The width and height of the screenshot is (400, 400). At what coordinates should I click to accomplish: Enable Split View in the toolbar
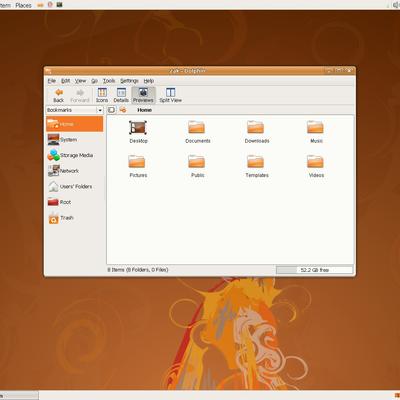[170, 95]
